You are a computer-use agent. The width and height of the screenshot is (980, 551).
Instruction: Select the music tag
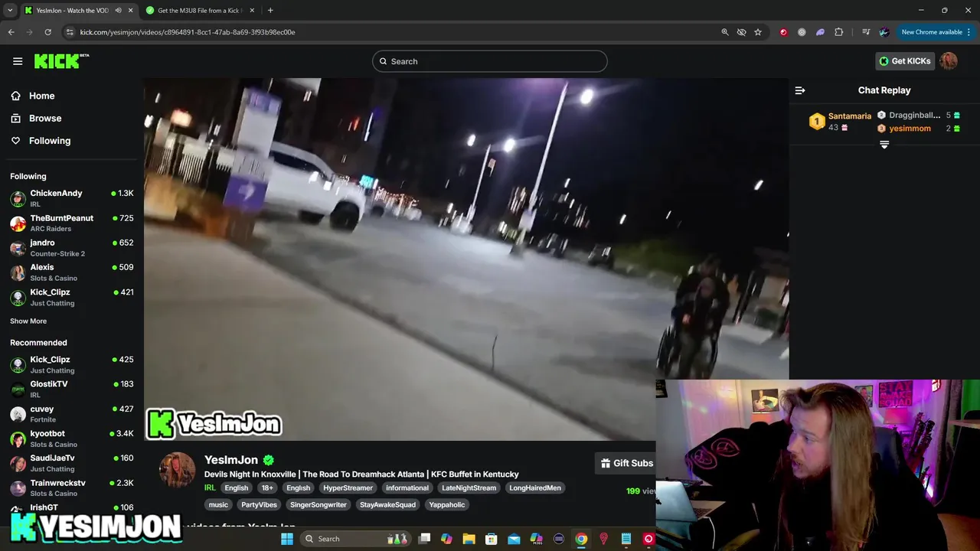(218, 505)
